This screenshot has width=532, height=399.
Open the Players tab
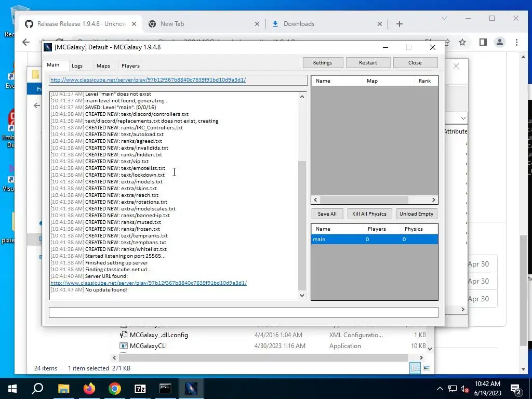coord(130,66)
